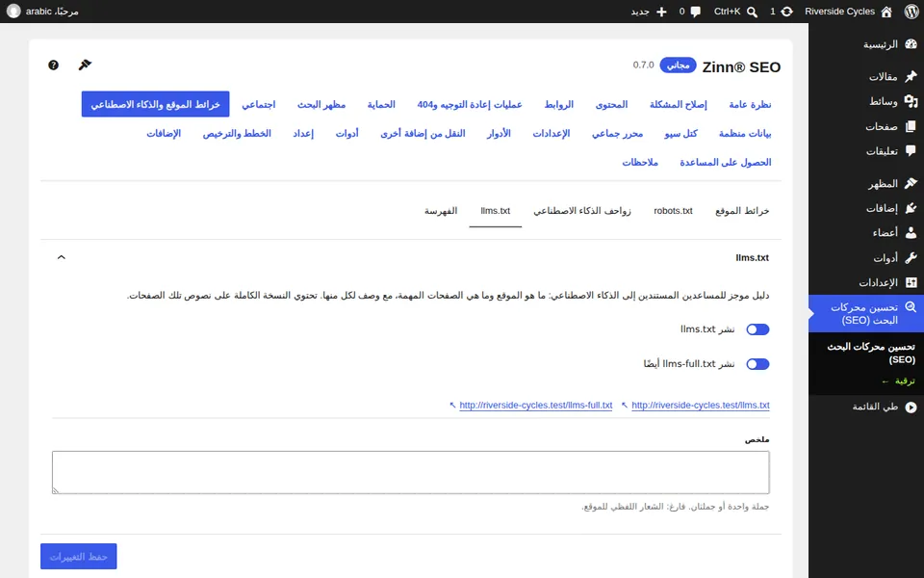
Task: Click external arrow beside llms-full.txt URL
Action: click(452, 406)
